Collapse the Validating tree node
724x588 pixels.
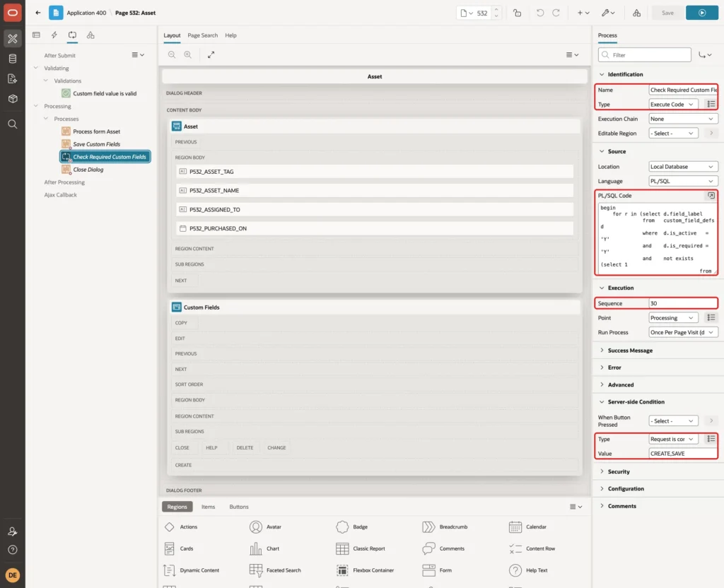coord(36,68)
